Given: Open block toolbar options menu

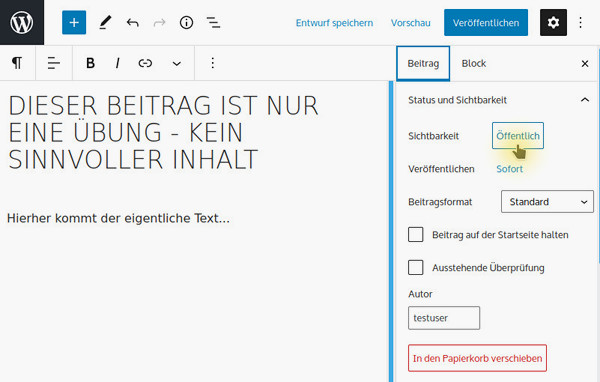Looking at the screenshot, I should click(x=213, y=63).
